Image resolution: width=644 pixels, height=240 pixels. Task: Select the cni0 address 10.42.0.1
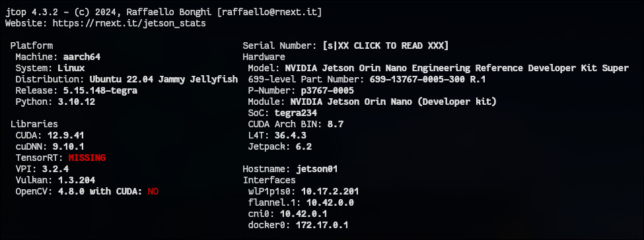pos(304,214)
